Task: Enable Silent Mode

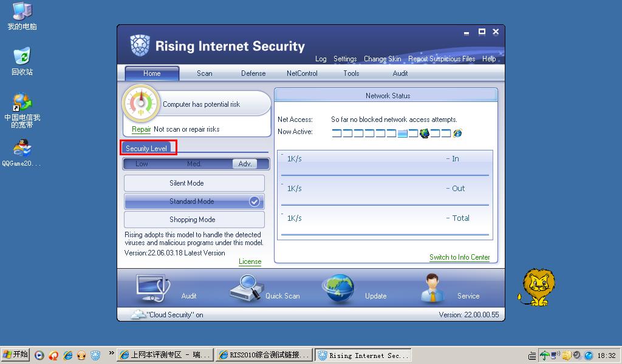Action: 194,183
